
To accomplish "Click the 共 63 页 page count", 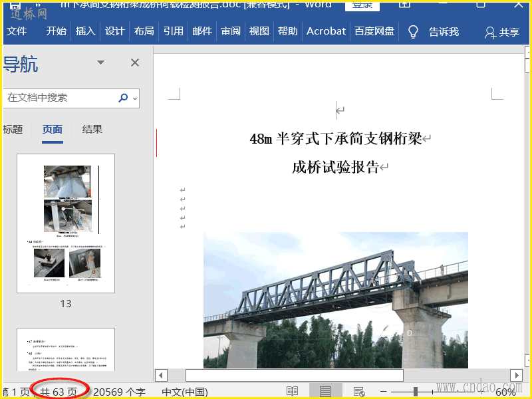I will click(x=59, y=392).
